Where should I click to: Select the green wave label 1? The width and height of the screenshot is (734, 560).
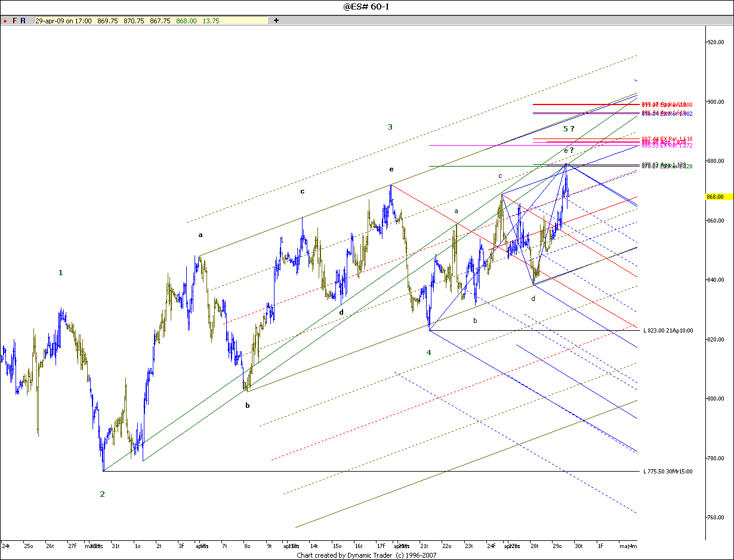tap(60, 273)
